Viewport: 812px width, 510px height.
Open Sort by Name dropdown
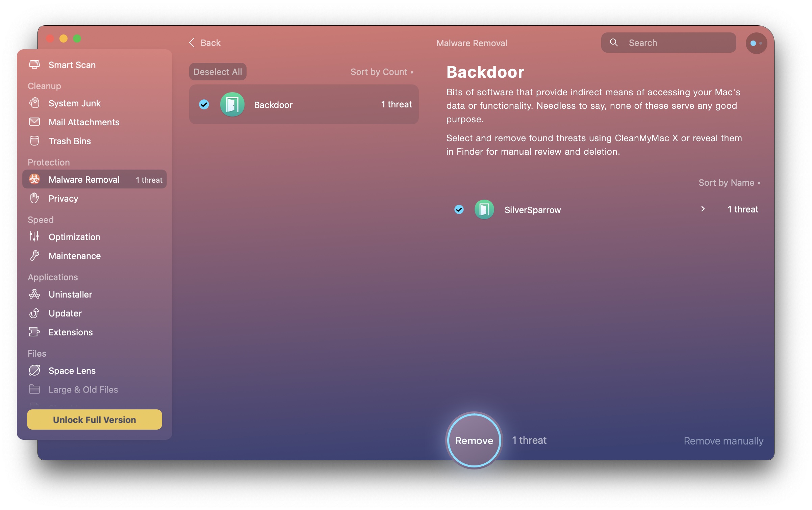729,183
